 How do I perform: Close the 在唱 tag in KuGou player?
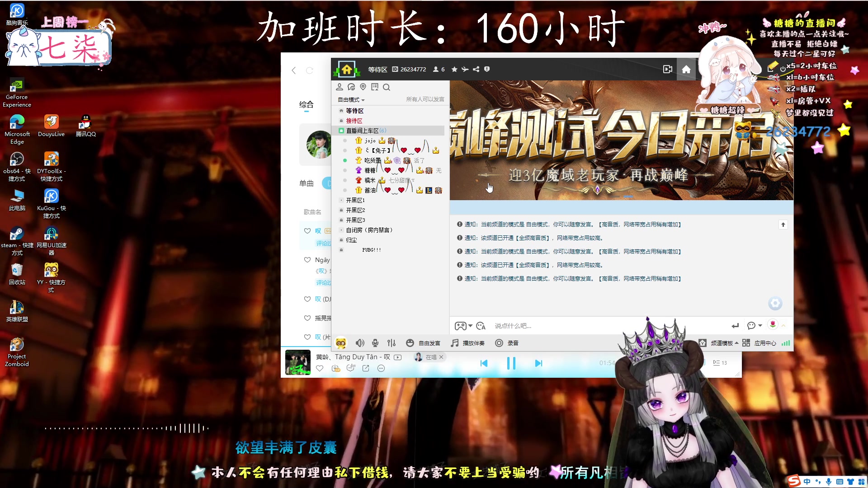click(x=441, y=357)
